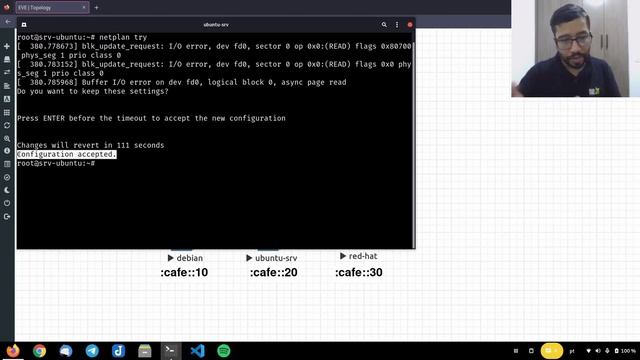This screenshot has height=360, width=640.
Task: Open Visual Studio Code from the taskbar
Action: (x=198, y=351)
